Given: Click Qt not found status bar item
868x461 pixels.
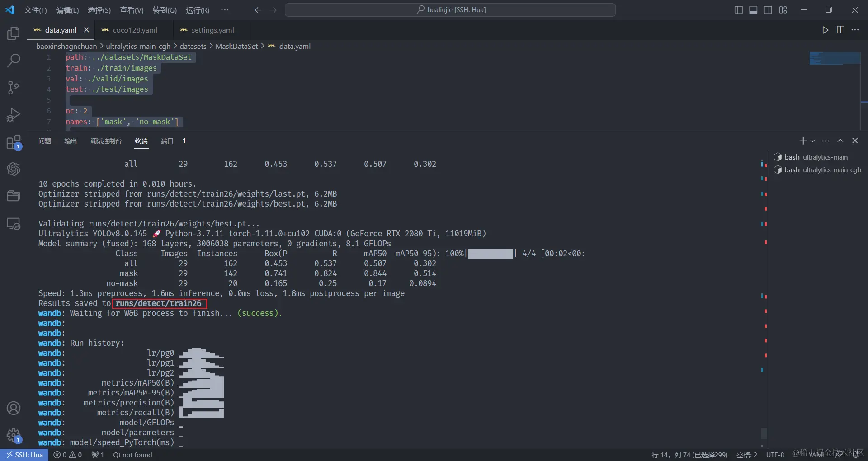Looking at the screenshot, I should [x=132, y=455].
